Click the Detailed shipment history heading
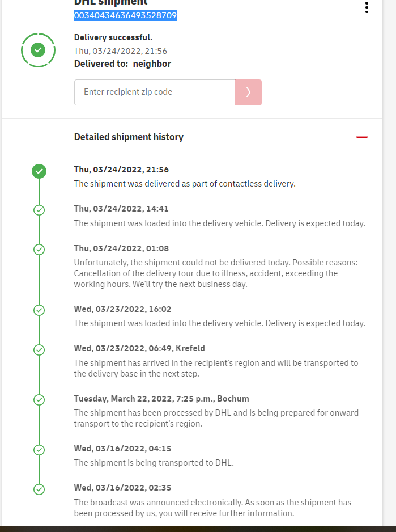This screenshot has height=532, width=396. coord(129,137)
